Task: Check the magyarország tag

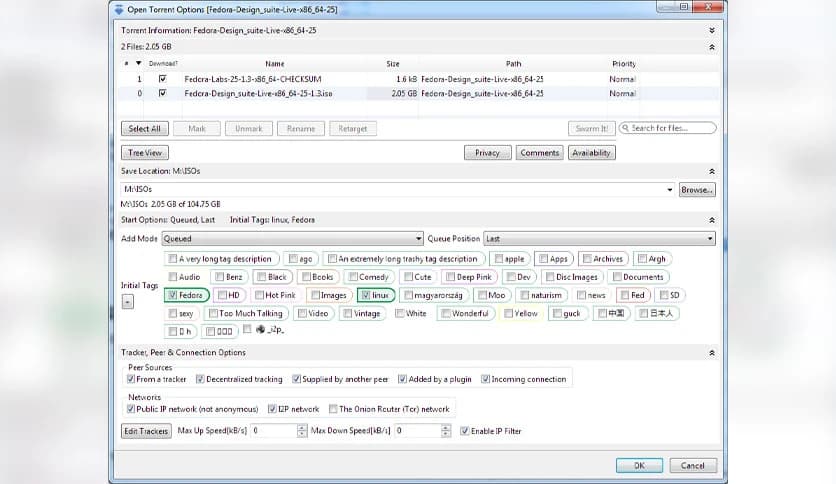Action: pos(408,295)
